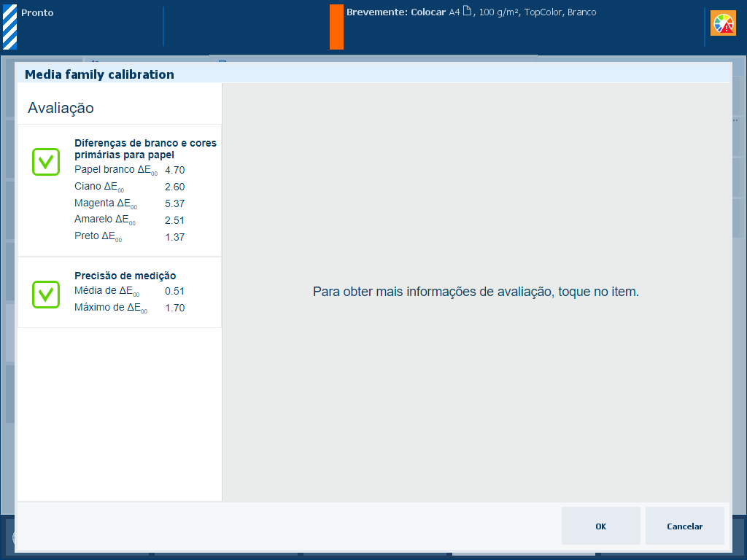The width and height of the screenshot is (747, 560).
Task: Select the Amarelo ΔE value row
Action: click(129, 220)
